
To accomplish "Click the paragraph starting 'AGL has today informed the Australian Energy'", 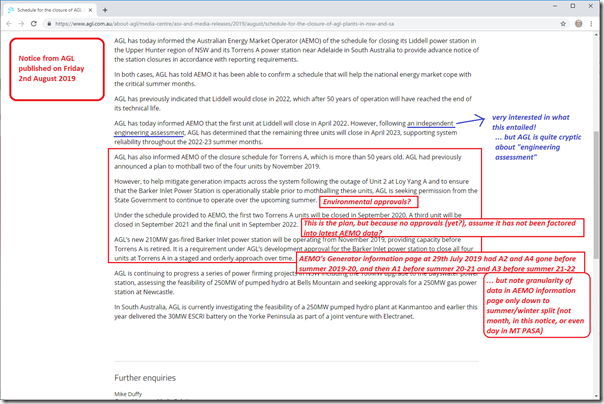I will (296, 50).
